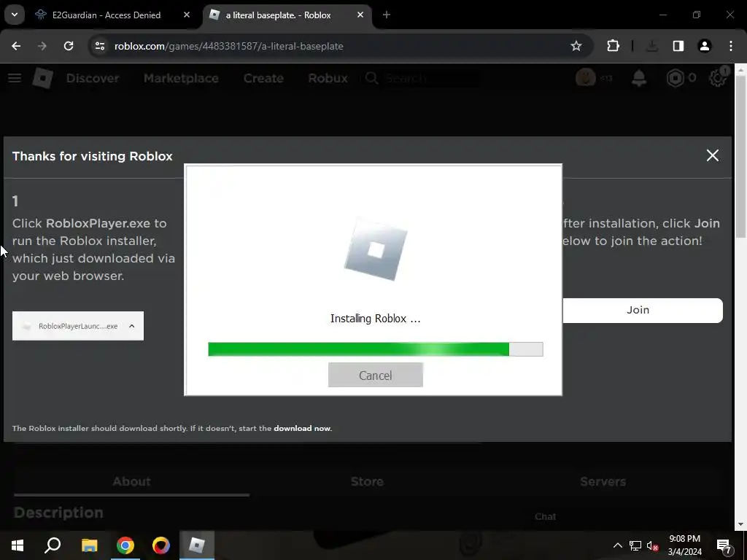This screenshot has height=560, width=747.
Task: Click the Roblox logo home icon
Action: (43, 78)
